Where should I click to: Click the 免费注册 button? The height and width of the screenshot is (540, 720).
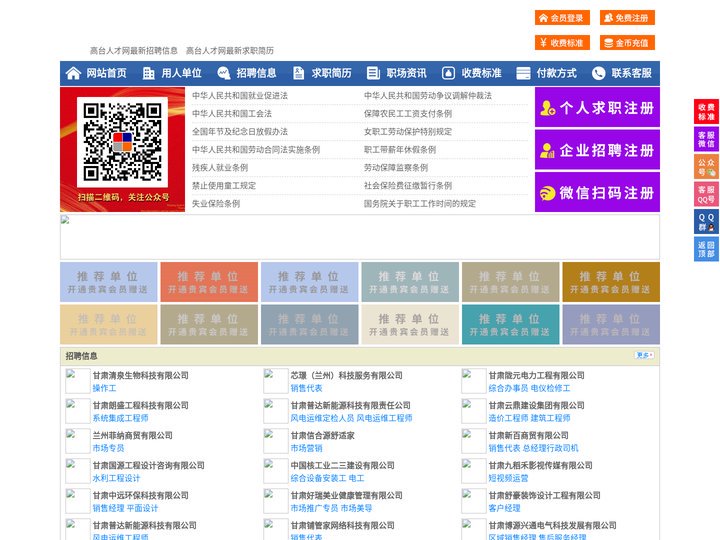click(627, 18)
